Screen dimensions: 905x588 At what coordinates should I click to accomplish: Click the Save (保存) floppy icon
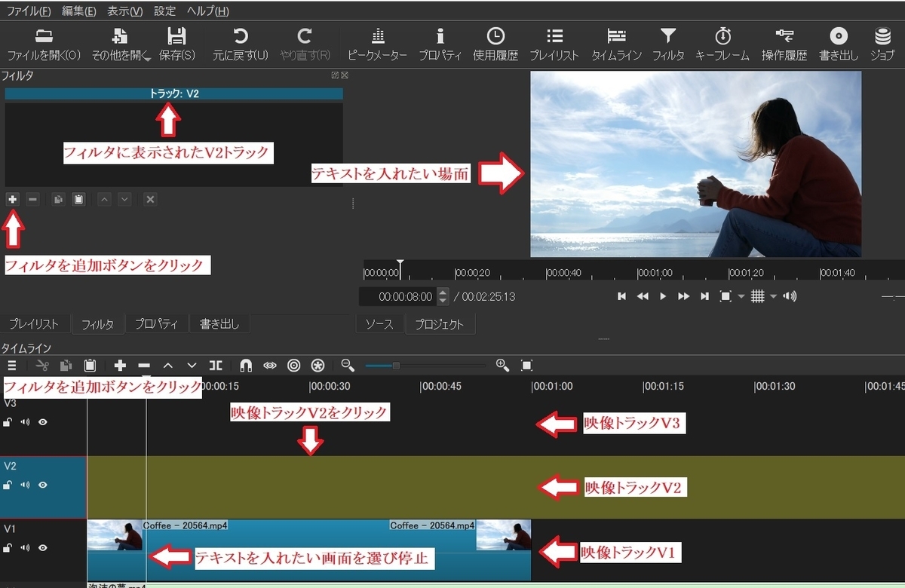point(176,36)
